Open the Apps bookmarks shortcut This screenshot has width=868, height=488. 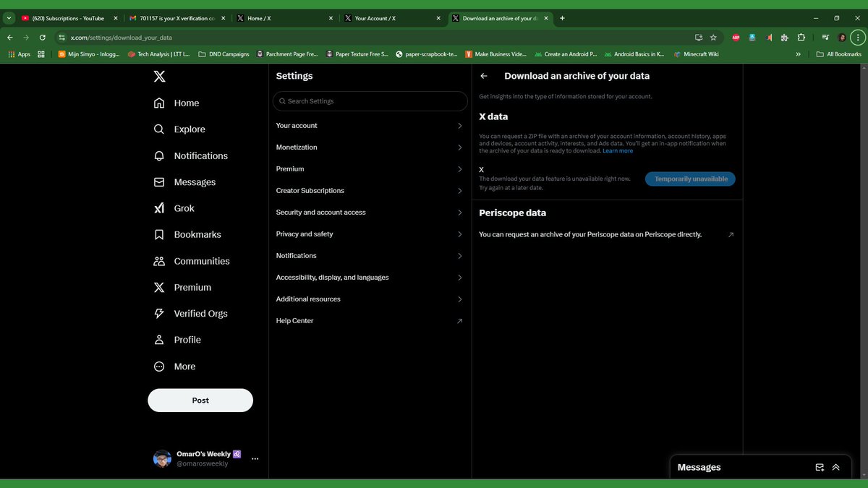tap(19, 54)
